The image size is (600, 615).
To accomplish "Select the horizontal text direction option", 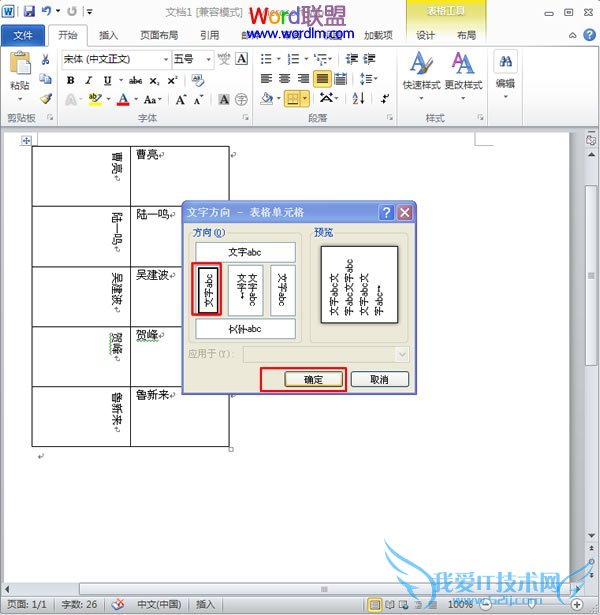I will (245, 252).
